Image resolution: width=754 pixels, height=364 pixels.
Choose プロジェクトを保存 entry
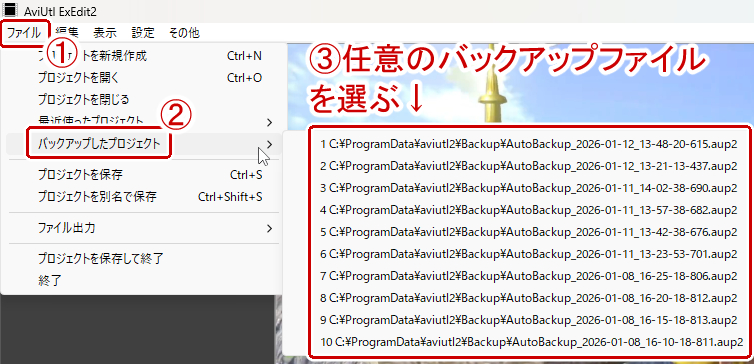[143, 175]
